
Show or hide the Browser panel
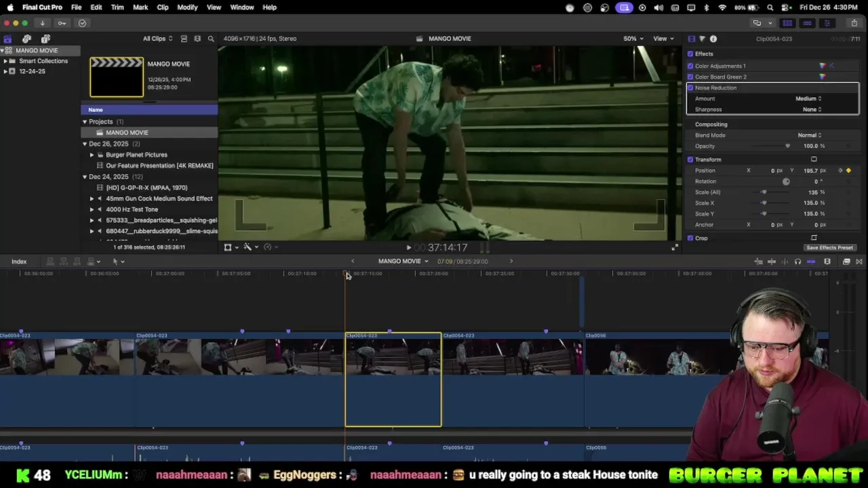pos(787,23)
